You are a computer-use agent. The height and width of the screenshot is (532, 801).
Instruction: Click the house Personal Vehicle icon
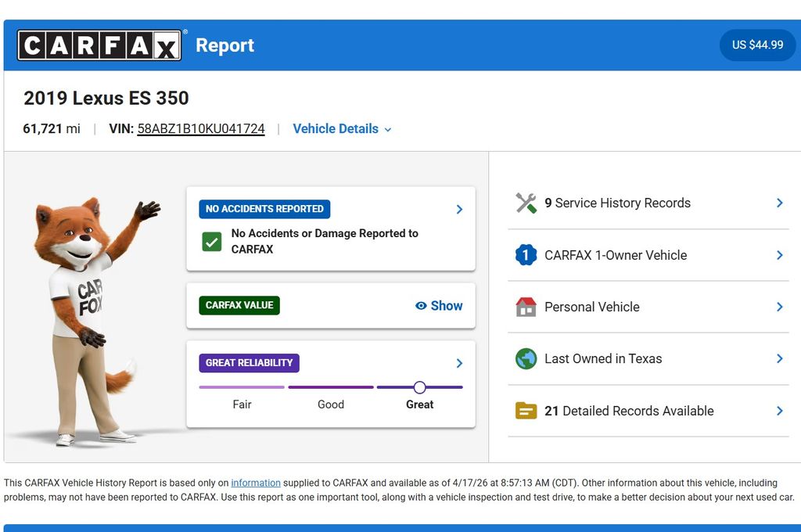526,307
